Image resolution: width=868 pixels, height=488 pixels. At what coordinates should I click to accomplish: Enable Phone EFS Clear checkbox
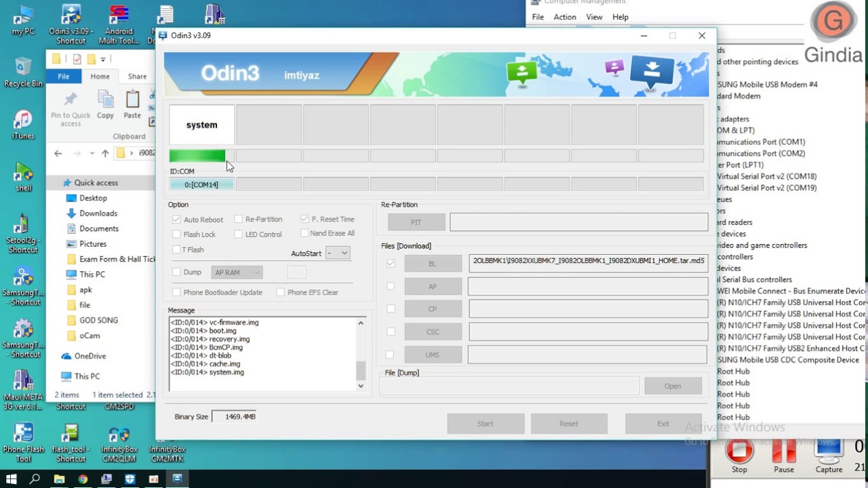point(280,292)
